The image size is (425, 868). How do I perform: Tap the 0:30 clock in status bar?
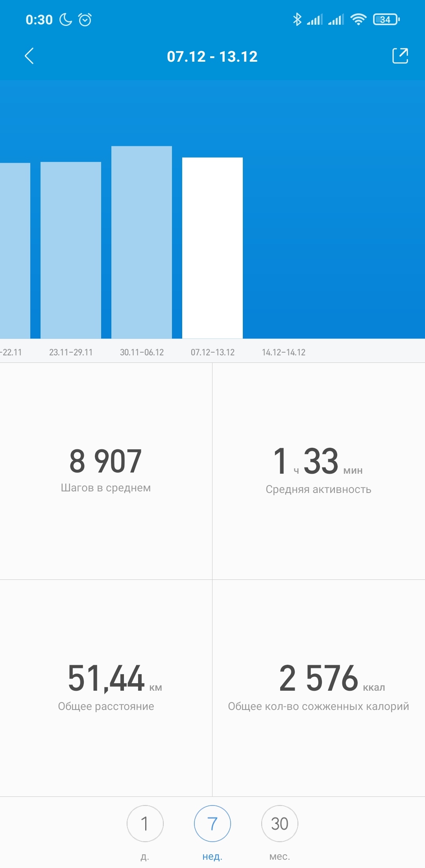pos(39,19)
